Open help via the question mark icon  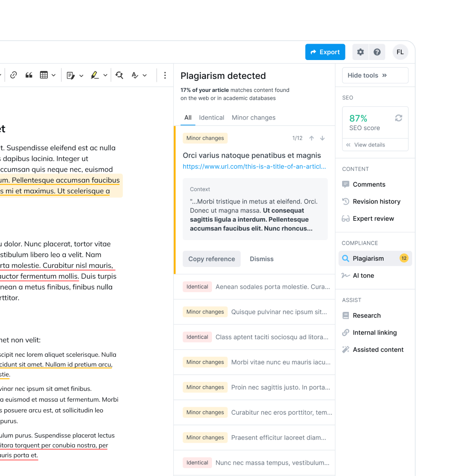377,52
